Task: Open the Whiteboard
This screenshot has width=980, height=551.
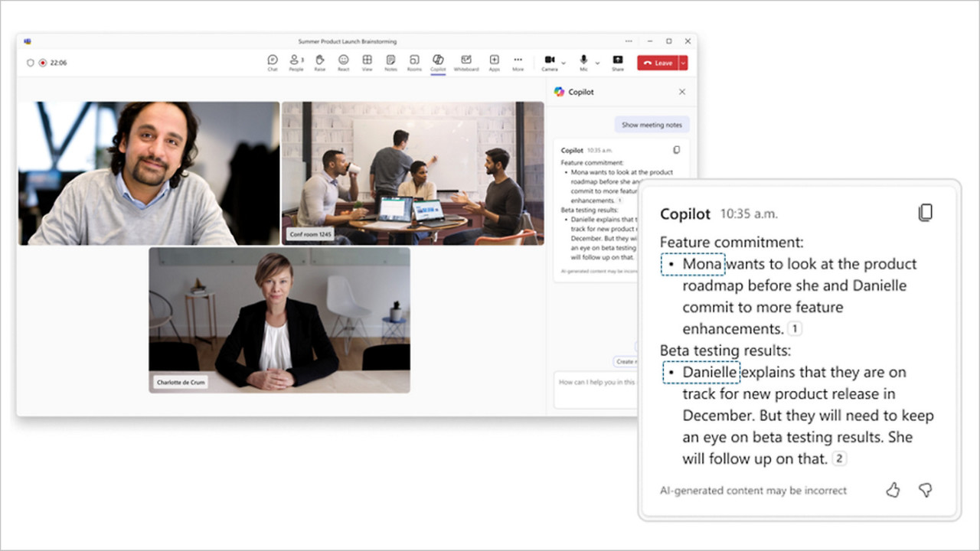Action: click(466, 63)
